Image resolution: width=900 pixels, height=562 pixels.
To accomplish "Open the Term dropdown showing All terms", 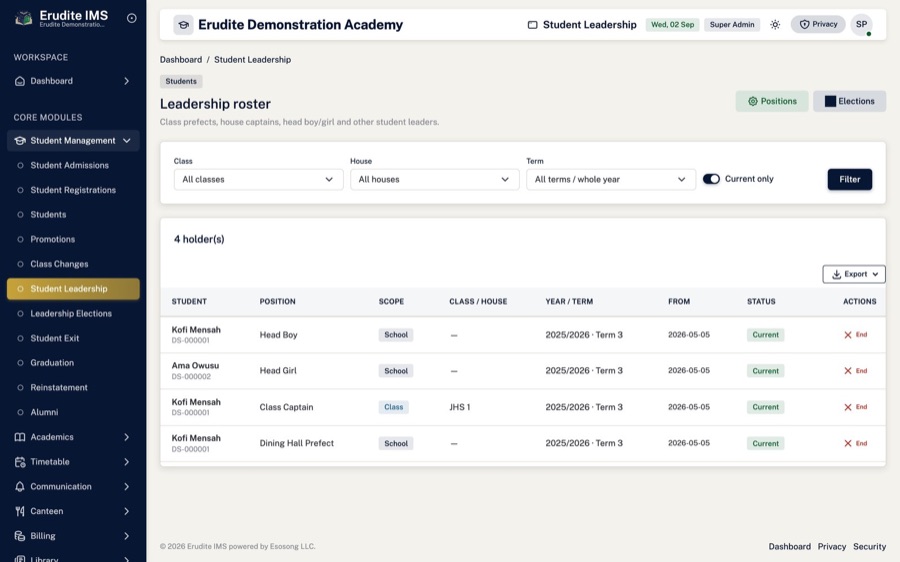I will coord(611,179).
